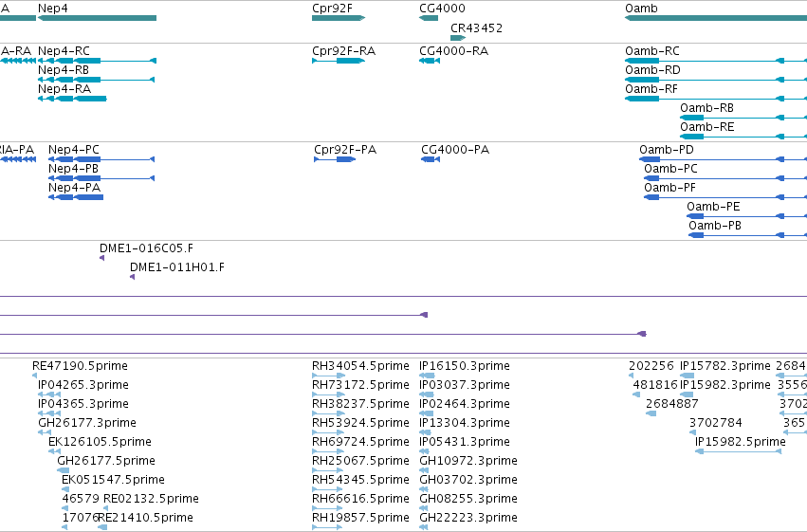Image resolution: width=807 pixels, height=532 pixels.
Task: Click the IP15782.3prime EST label
Action: [725, 366]
